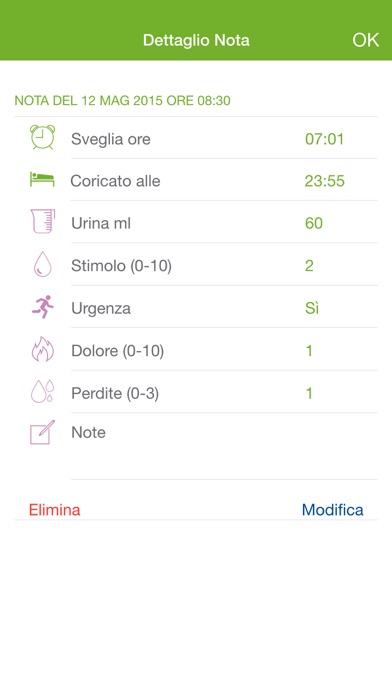This screenshot has height=696, width=392.
Task: Tap the pencil notepad Note icon
Action: click(x=43, y=432)
